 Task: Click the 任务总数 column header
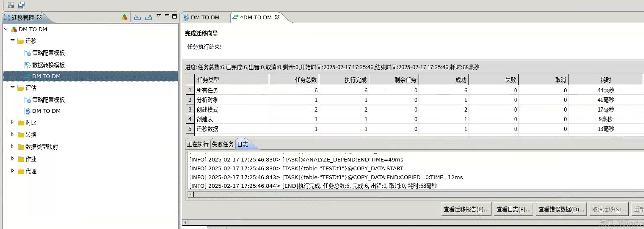(x=294, y=80)
